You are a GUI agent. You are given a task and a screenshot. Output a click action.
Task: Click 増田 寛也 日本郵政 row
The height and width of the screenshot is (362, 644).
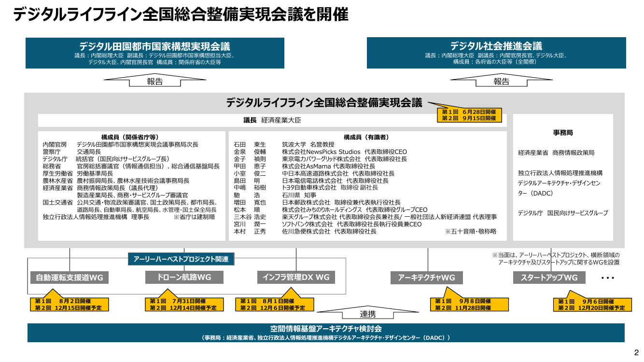click(317, 202)
